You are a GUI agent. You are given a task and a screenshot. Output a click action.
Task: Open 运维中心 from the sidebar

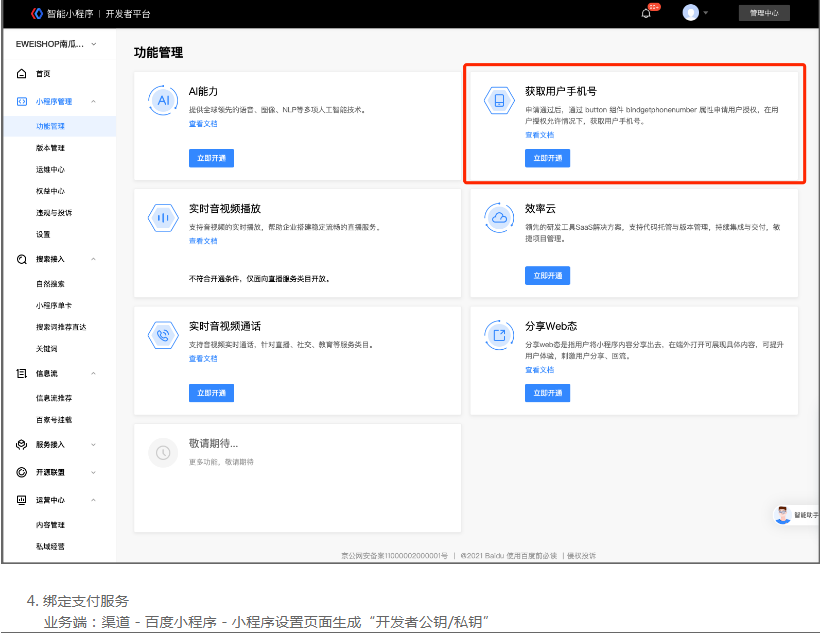point(50,170)
